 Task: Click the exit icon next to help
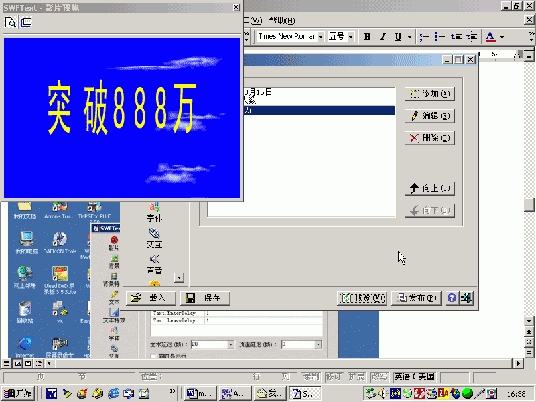tap(466, 298)
